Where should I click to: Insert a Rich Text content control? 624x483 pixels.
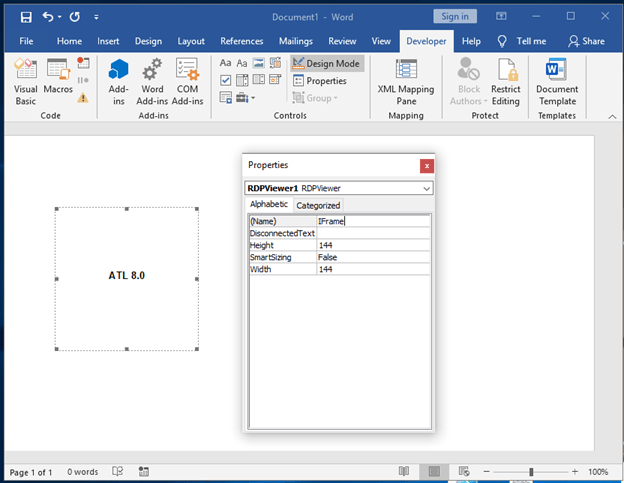point(225,63)
